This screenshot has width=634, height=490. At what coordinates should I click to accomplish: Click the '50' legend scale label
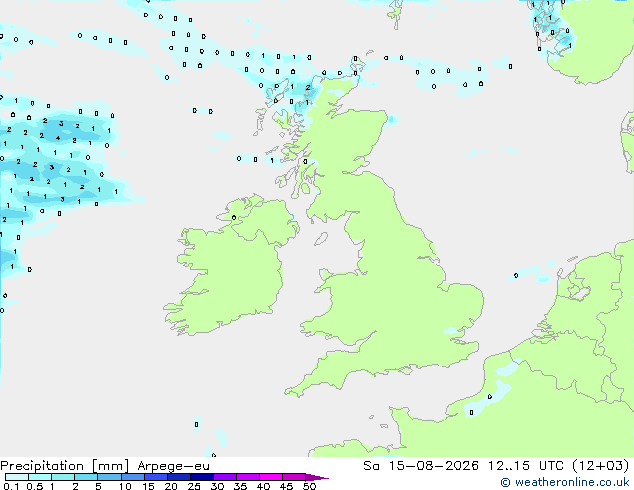[x=310, y=486]
